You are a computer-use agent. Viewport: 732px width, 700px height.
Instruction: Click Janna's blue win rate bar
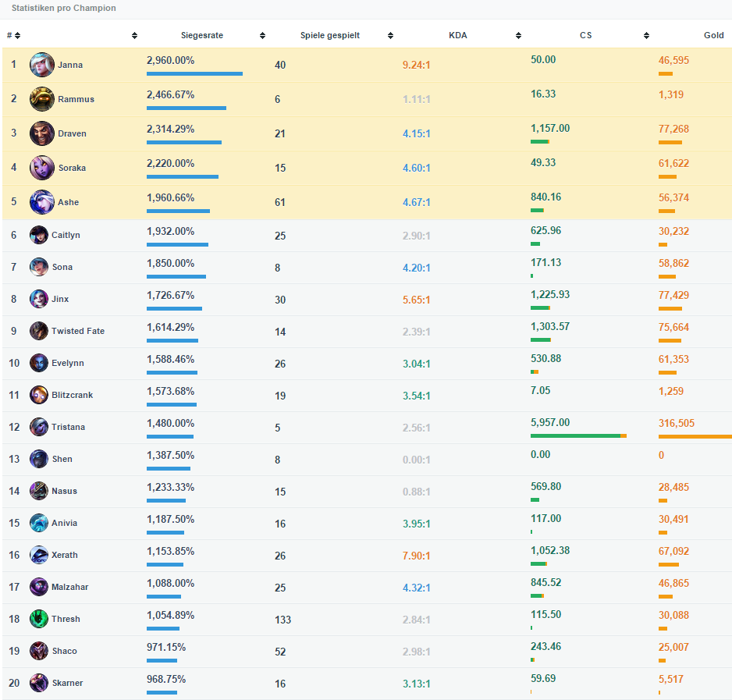tap(194, 74)
